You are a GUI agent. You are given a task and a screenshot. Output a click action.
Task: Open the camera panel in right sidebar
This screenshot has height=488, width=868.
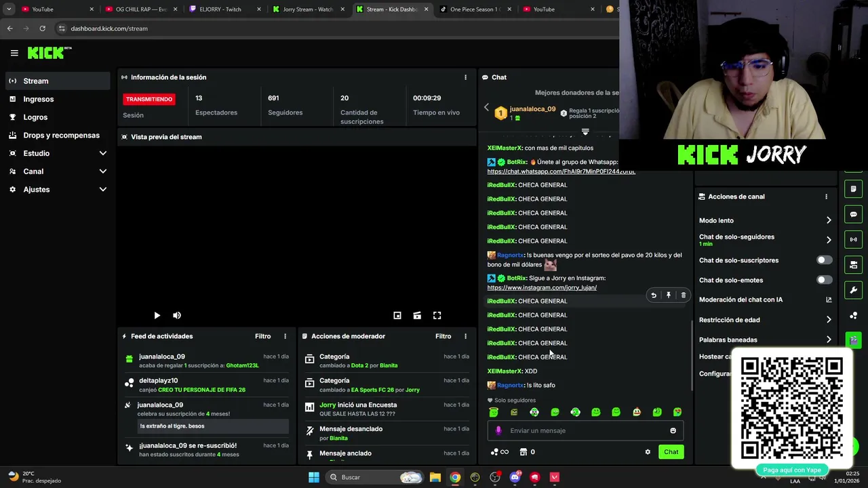pos(854,264)
